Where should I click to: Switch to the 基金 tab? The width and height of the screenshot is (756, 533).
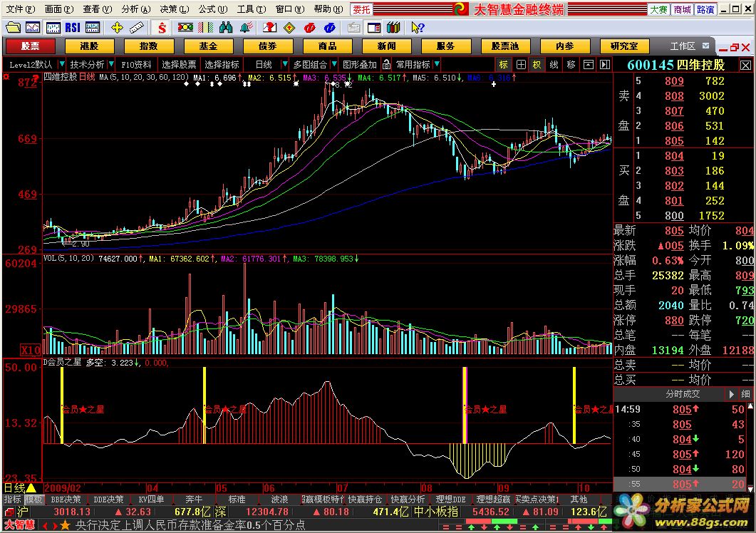(x=208, y=46)
